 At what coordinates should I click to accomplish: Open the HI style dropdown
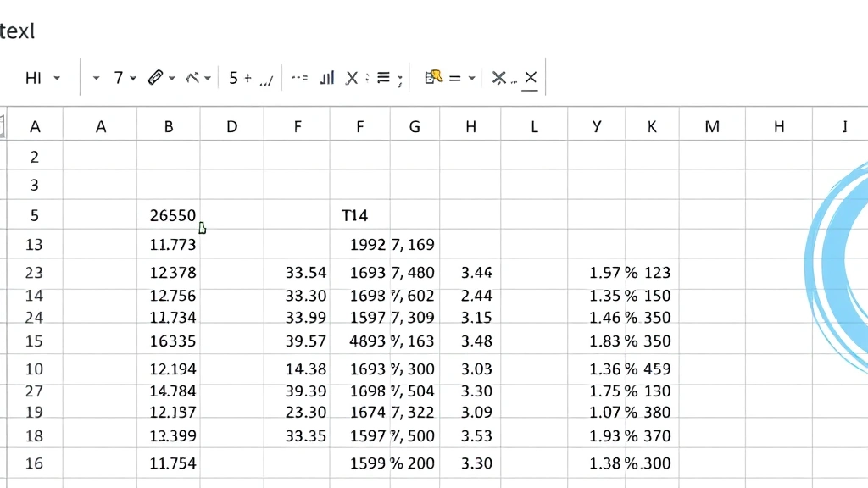57,78
